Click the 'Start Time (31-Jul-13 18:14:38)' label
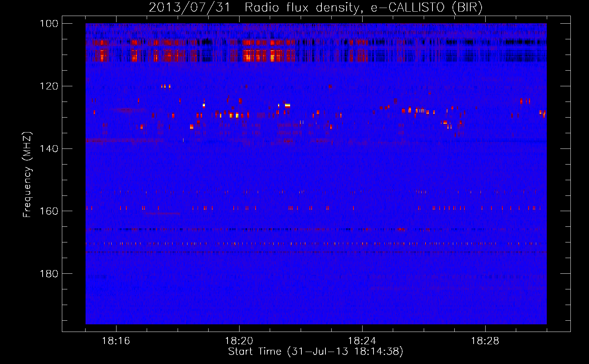589x364 pixels. point(316,352)
